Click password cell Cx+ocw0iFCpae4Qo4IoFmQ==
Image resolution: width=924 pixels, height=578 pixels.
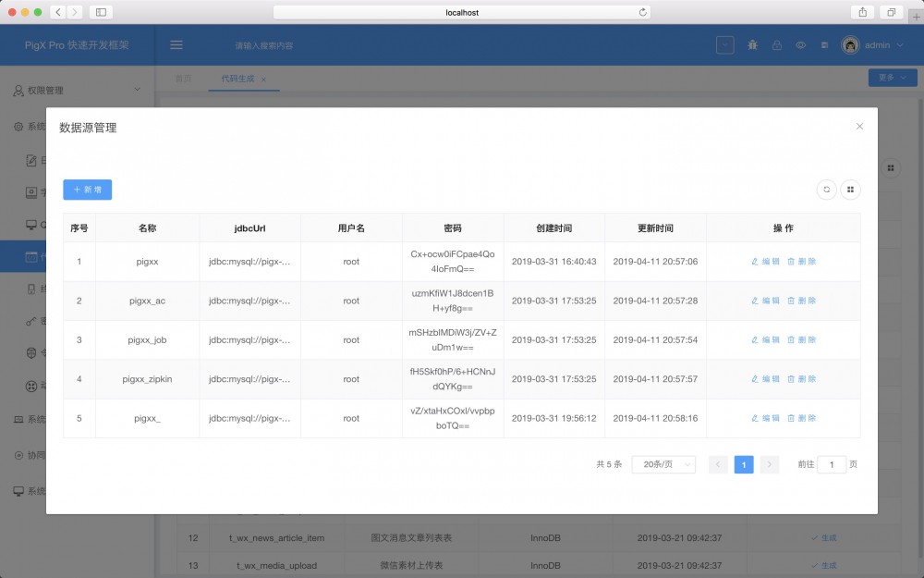coord(453,262)
